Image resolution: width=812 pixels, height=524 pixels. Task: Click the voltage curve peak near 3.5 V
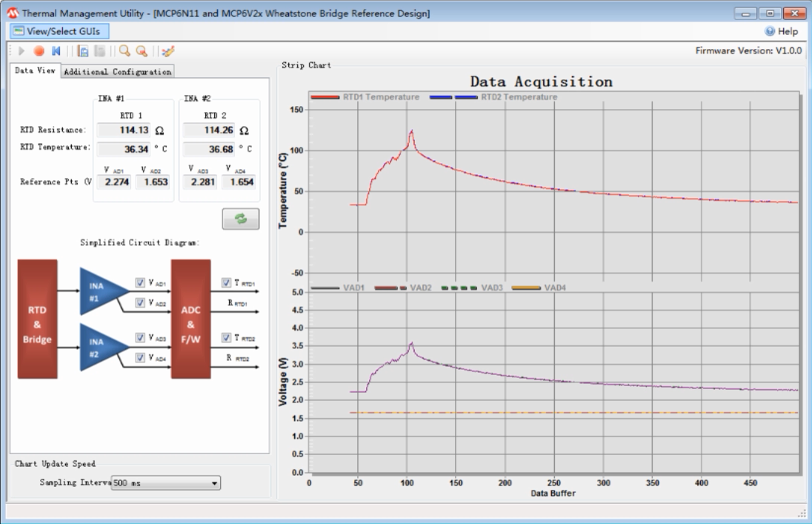tap(412, 343)
